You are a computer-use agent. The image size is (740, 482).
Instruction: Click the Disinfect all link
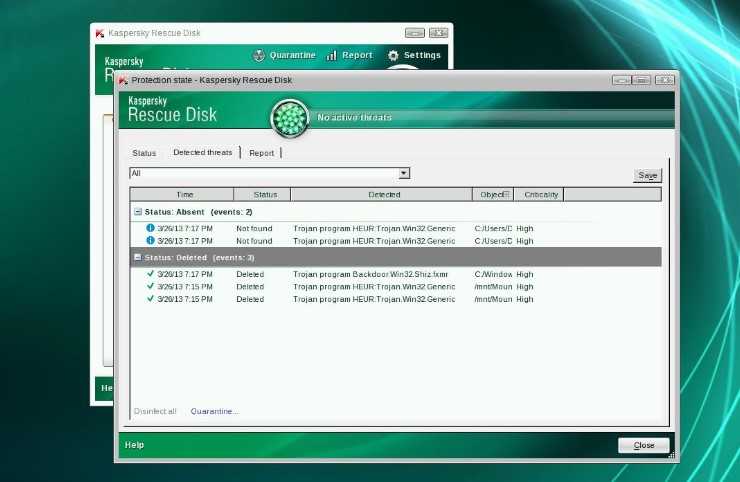click(155, 411)
